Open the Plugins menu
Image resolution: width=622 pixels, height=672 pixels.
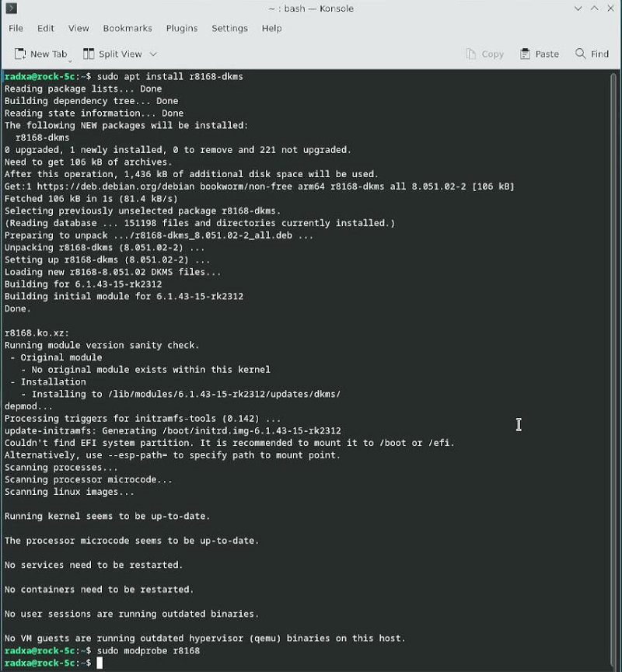pos(182,28)
